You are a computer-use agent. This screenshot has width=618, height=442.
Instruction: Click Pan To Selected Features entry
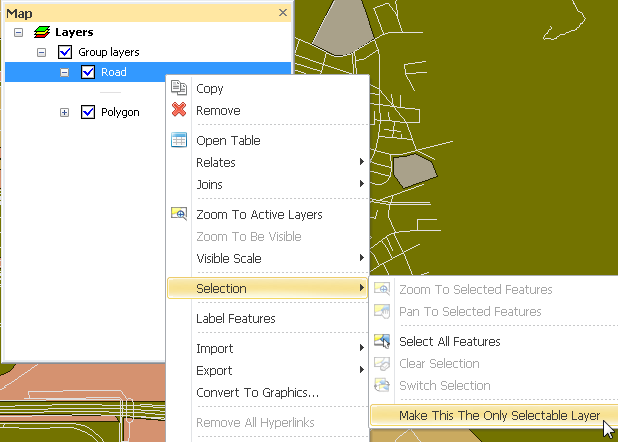[494, 311]
